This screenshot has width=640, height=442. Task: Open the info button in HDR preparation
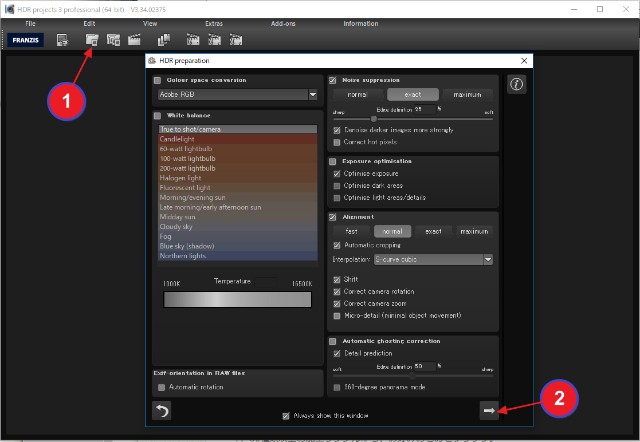click(517, 85)
